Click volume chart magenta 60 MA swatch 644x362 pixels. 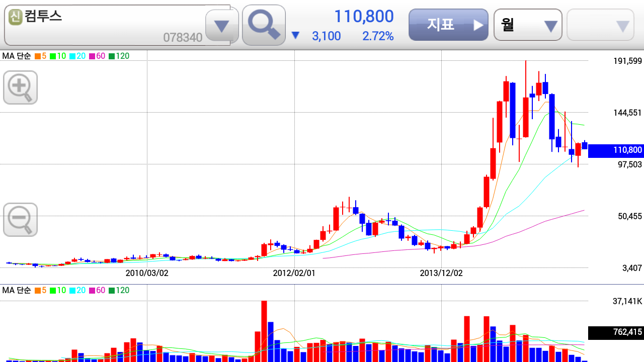[x=92, y=291]
